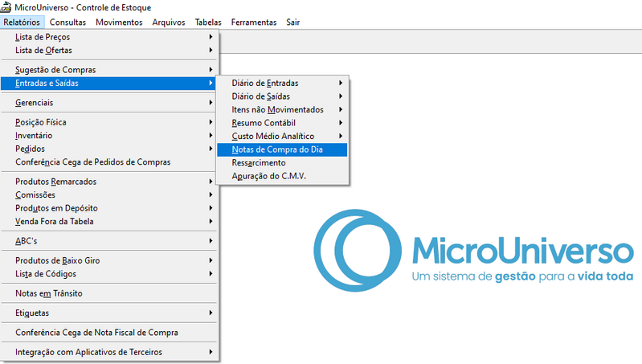This screenshot has width=642, height=364.
Task: Click the MicroUniverso app icon in title bar
Action: 6,7
